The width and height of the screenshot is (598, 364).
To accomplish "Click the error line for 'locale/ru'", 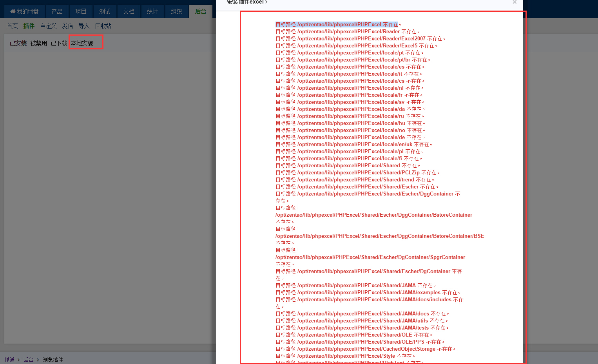I will pos(350,116).
